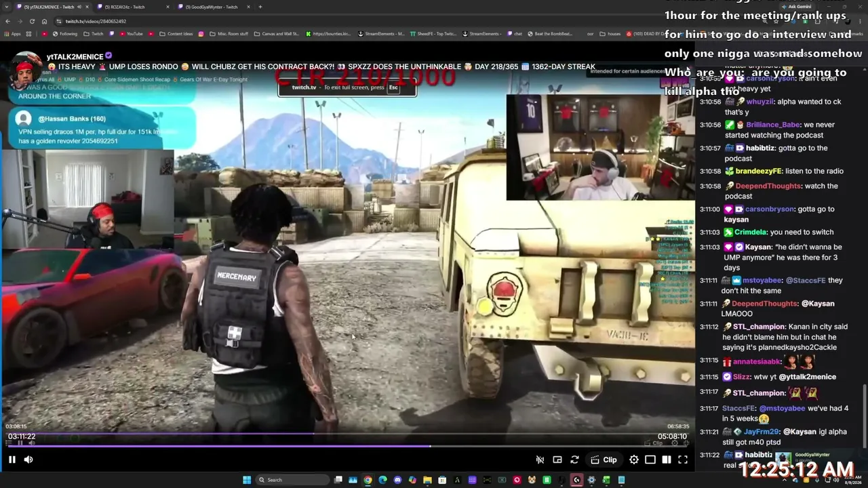Viewport: 868px width, 488px height.
Task: Open the YouTube bookmark
Action: [131, 34]
